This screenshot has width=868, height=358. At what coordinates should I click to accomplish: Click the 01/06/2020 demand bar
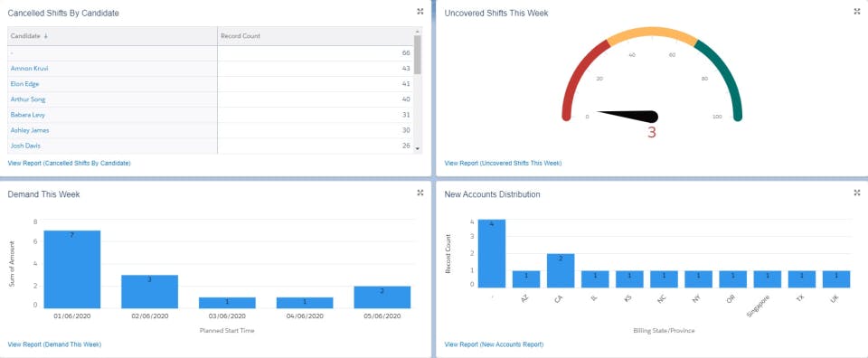click(72, 269)
